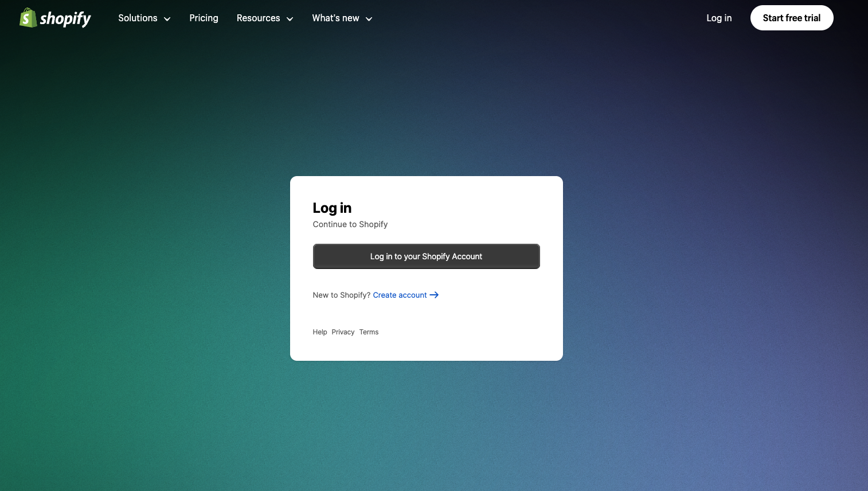The height and width of the screenshot is (491, 868).
Task: Click the "New to Shopify?" text
Action: click(341, 295)
